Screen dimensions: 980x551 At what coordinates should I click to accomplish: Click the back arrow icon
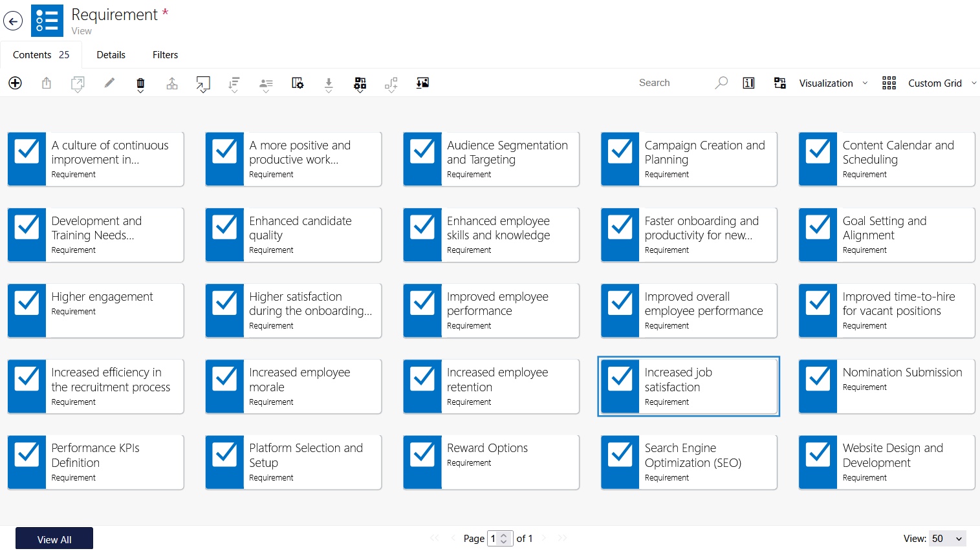tap(13, 21)
